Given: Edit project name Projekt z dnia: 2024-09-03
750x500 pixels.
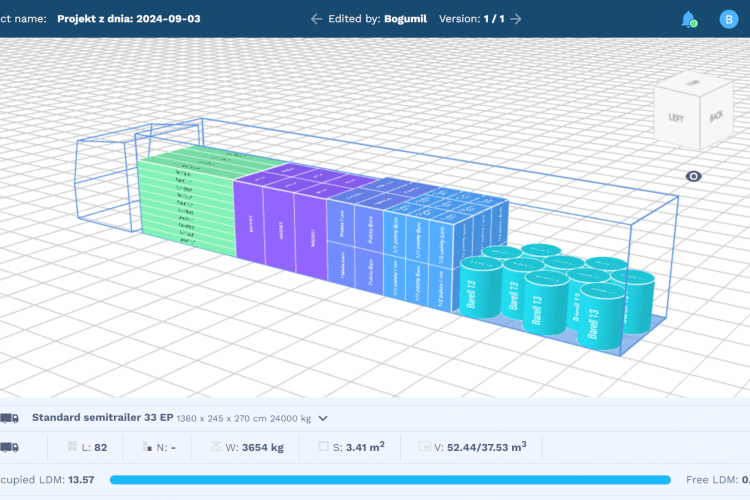Looking at the screenshot, I should pyautogui.click(x=128, y=19).
